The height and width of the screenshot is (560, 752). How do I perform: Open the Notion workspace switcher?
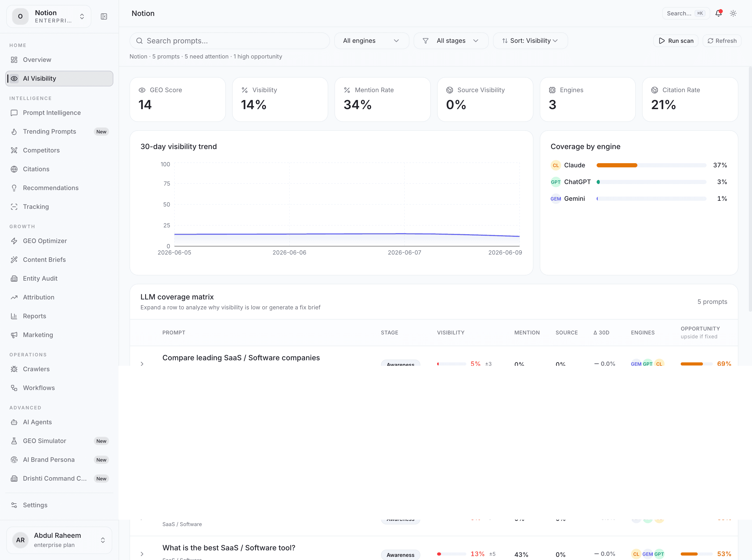coord(49,16)
